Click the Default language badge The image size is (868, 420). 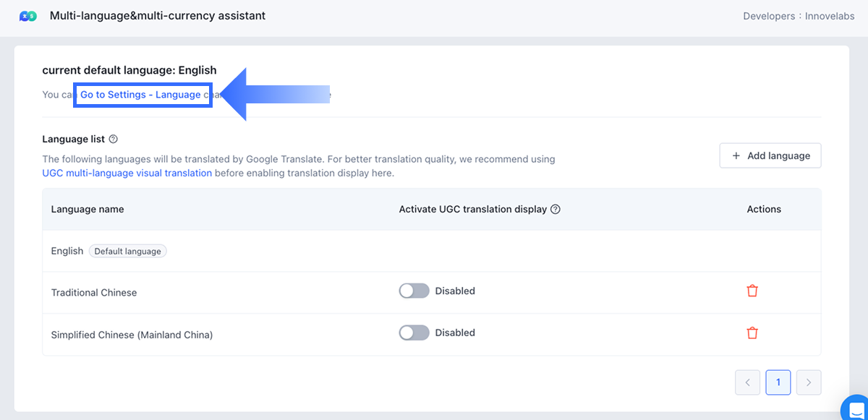click(x=128, y=252)
